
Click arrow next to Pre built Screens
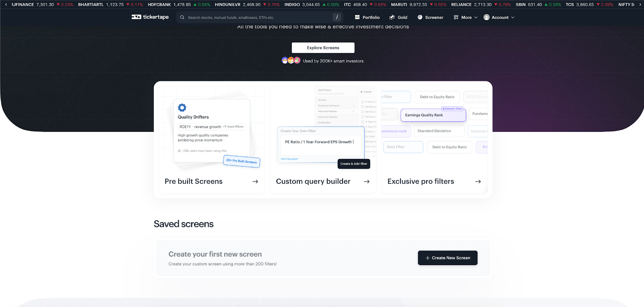[255, 182]
